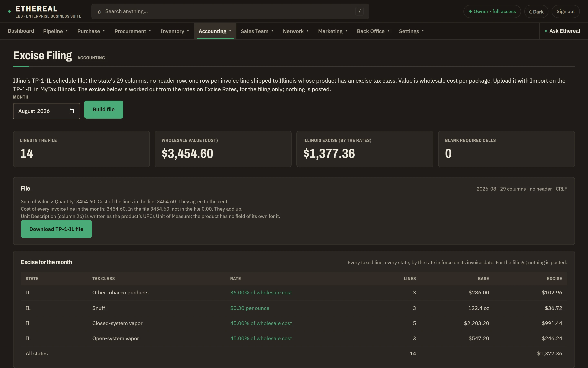
Task: Click the Rate column header
Action: (235, 278)
